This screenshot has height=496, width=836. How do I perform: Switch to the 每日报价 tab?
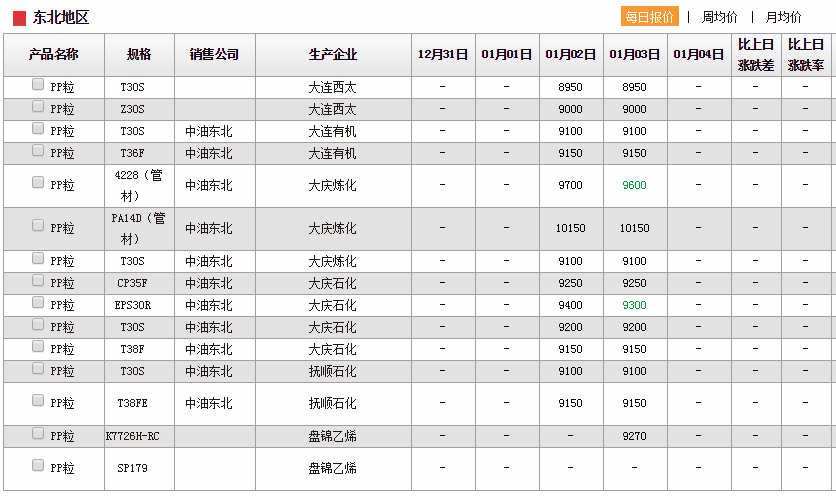[650, 17]
